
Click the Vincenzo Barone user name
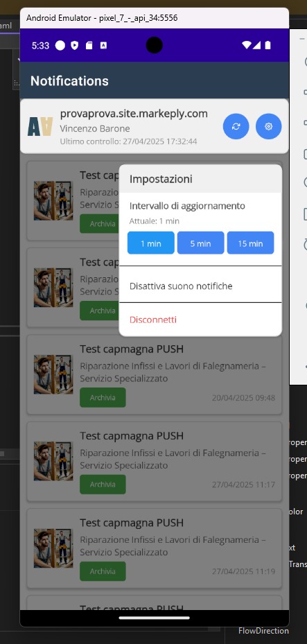pos(95,128)
